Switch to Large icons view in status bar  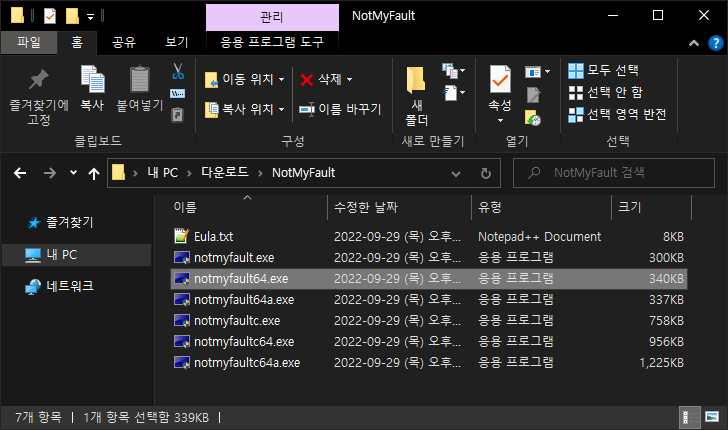(712, 417)
